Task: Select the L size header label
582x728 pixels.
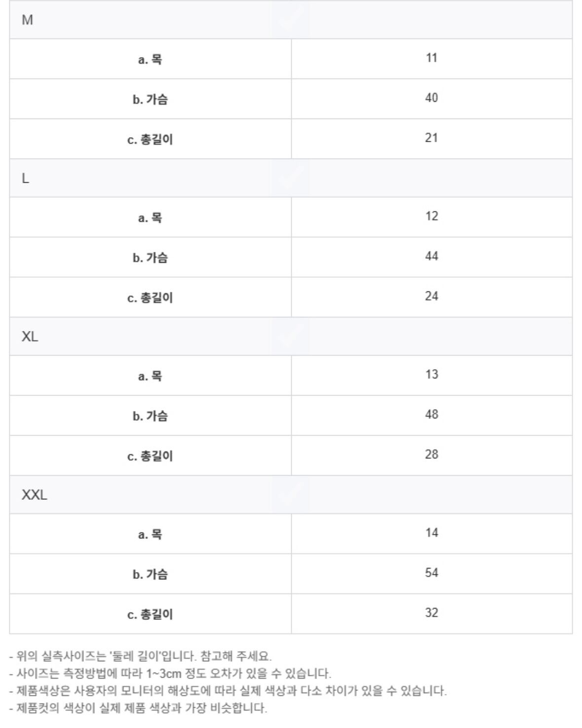Action: pos(25,179)
